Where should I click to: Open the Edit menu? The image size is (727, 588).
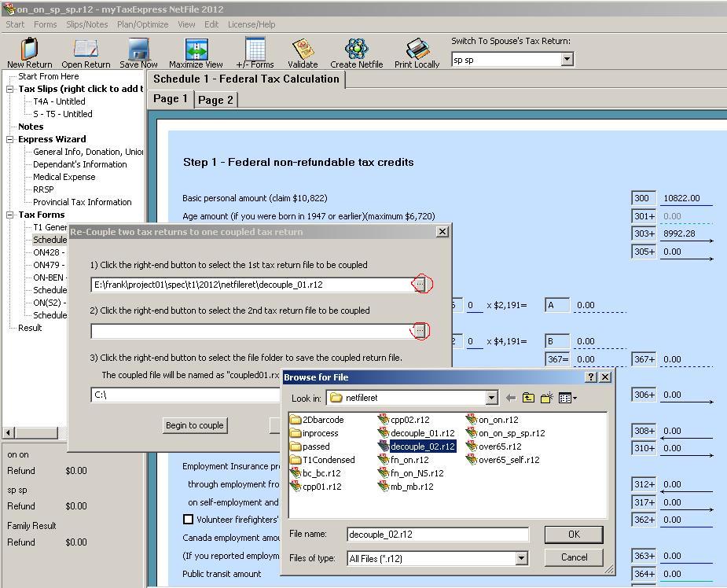211,24
